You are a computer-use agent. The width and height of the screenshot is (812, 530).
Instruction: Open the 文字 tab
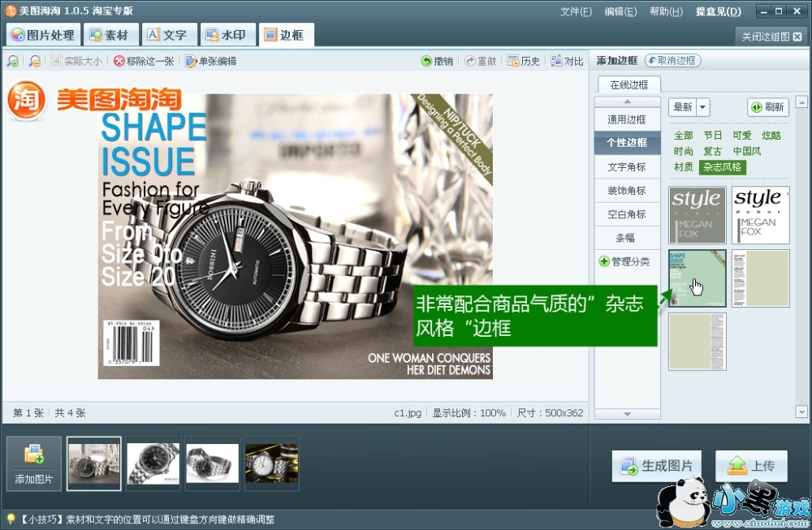point(168,35)
